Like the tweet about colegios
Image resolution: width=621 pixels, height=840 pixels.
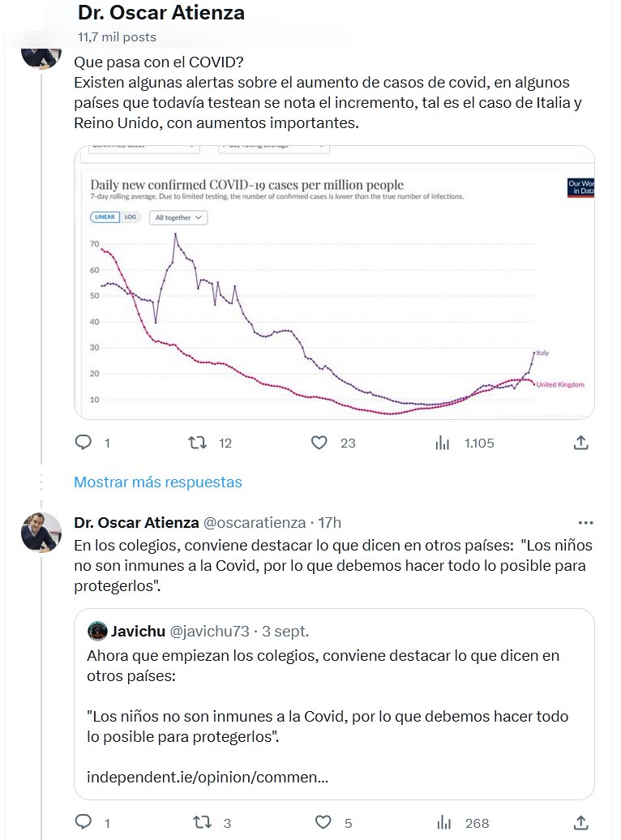pyautogui.click(x=323, y=822)
